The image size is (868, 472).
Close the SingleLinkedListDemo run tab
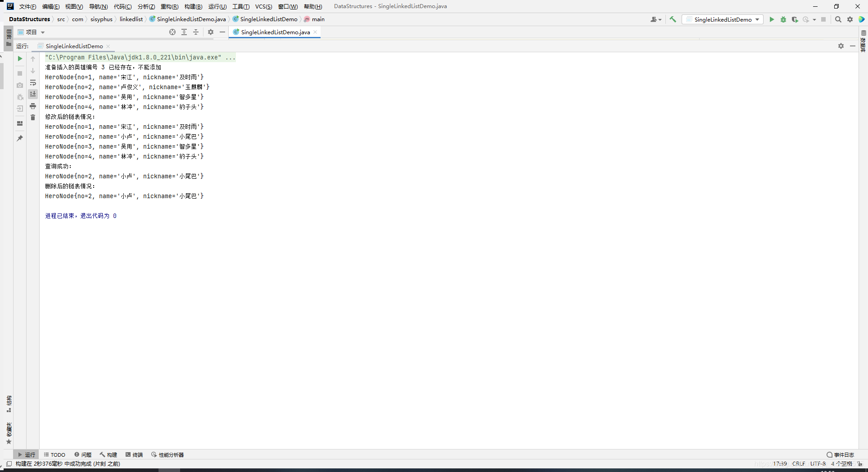pyautogui.click(x=108, y=46)
